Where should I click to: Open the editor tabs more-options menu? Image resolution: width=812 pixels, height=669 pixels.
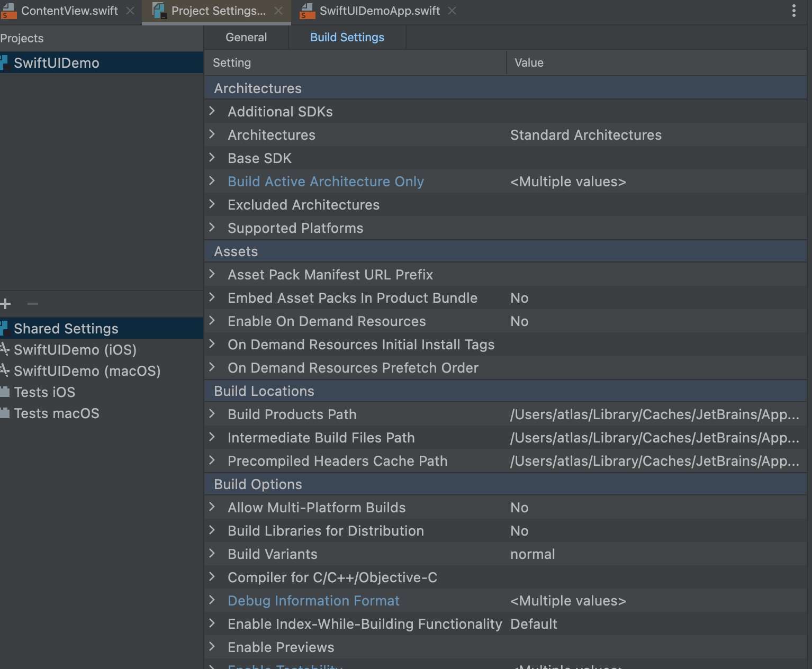coord(793,11)
